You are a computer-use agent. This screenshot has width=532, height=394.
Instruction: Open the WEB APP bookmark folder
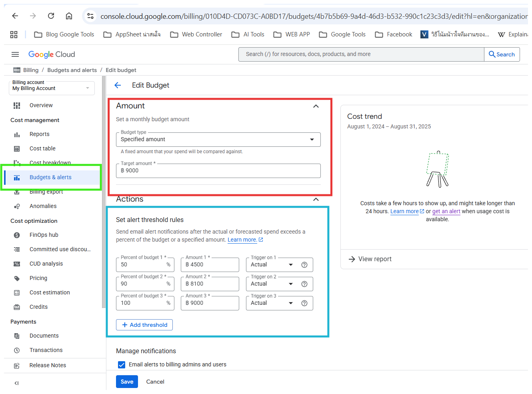[292, 34]
